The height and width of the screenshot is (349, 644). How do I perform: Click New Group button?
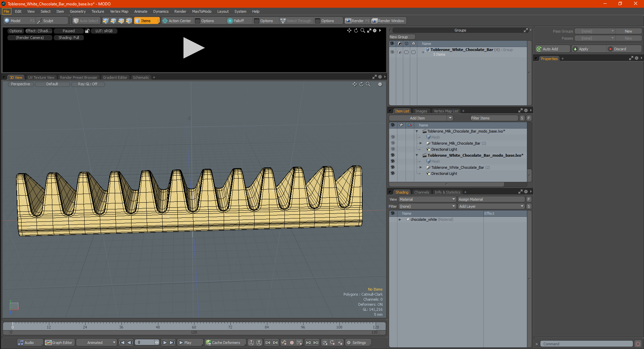click(x=402, y=37)
